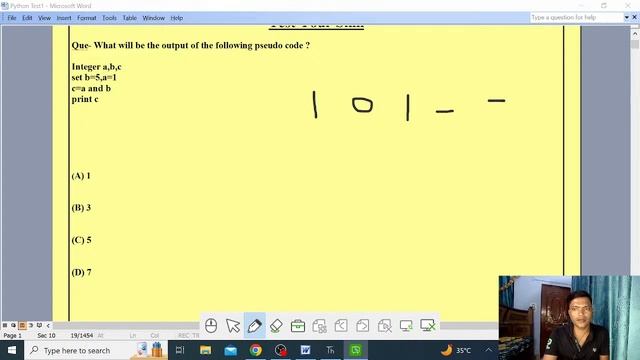Open Google Chrome from taskbar
Viewport: 640px width, 360px height.
coord(256,350)
